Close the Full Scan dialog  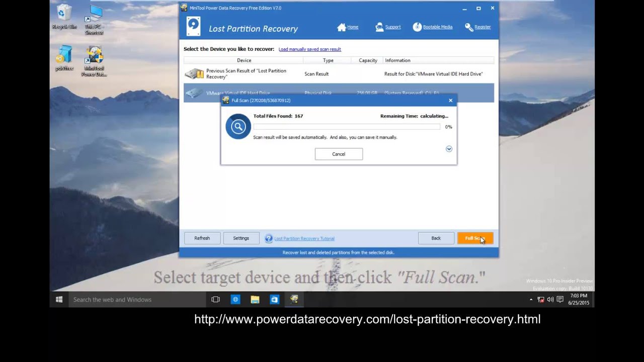tap(450, 101)
